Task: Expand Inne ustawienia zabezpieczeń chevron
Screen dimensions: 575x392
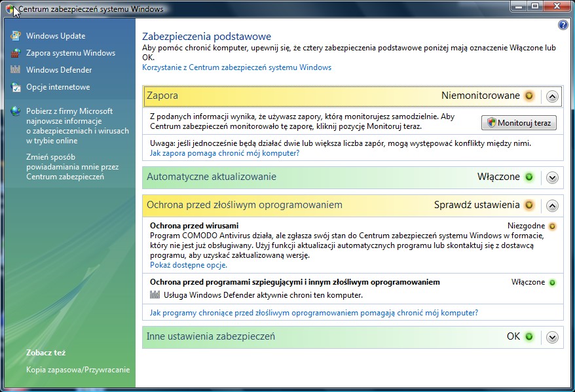Action: [x=552, y=337]
